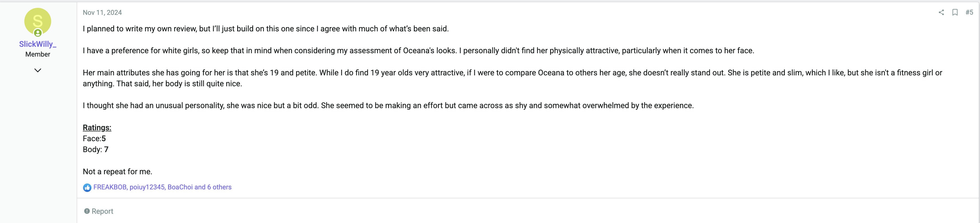Click the Report link below the post
Screen dimensions: 980x223
point(98,211)
